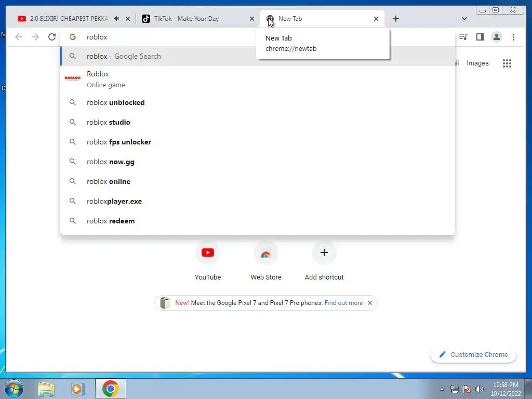Pick the 'roblox now.gg' suggestion
Viewport: 532px width, 399px height.
pyautogui.click(x=258, y=162)
